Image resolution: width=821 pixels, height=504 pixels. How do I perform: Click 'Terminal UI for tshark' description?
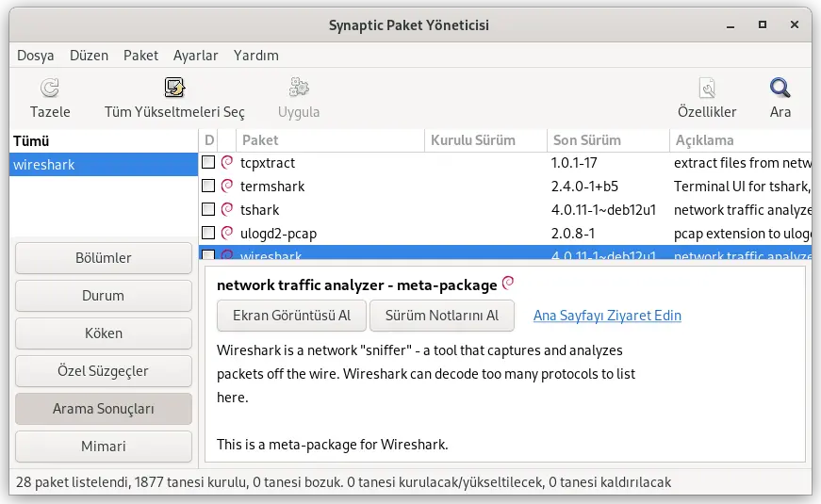(743, 187)
